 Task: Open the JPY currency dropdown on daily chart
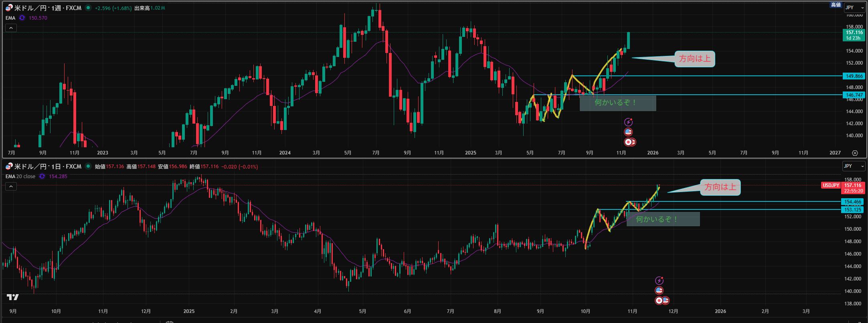click(x=853, y=166)
